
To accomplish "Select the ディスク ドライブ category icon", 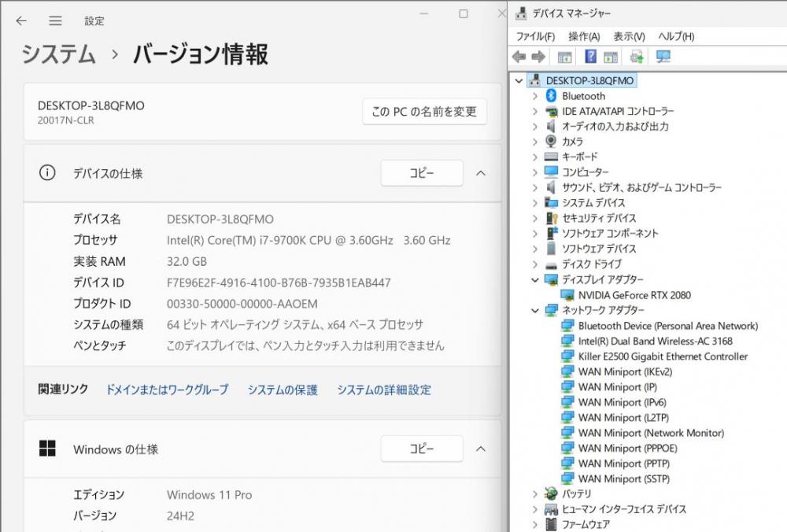I will pos(551,264).
